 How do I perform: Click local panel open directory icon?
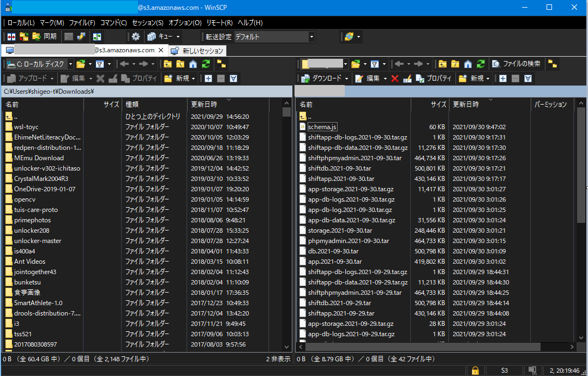coord(81,64)
